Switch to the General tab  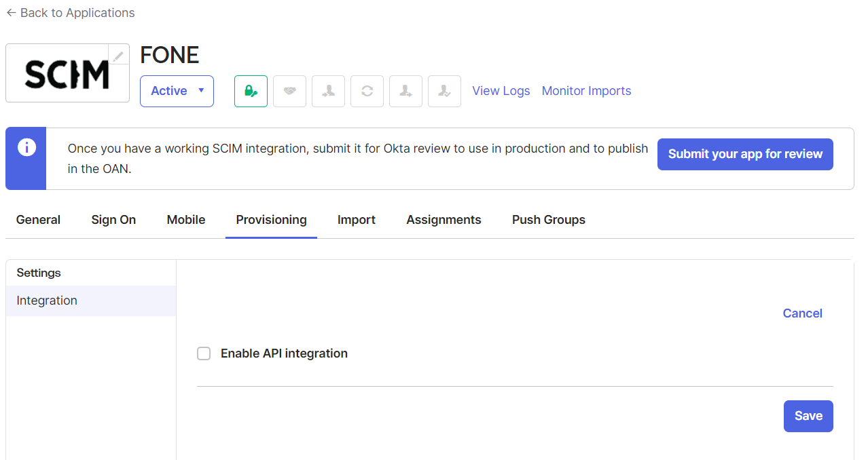pos(38,220)
